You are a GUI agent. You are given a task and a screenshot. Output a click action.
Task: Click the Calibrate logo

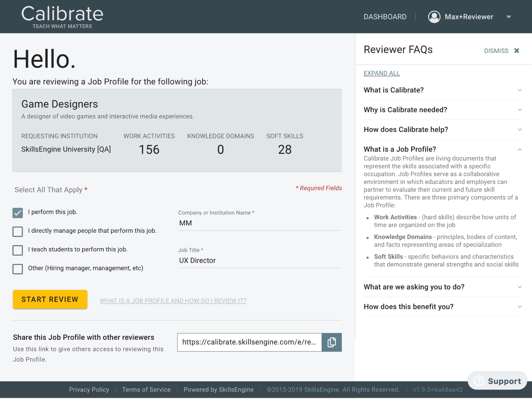[x=62, y=17]
